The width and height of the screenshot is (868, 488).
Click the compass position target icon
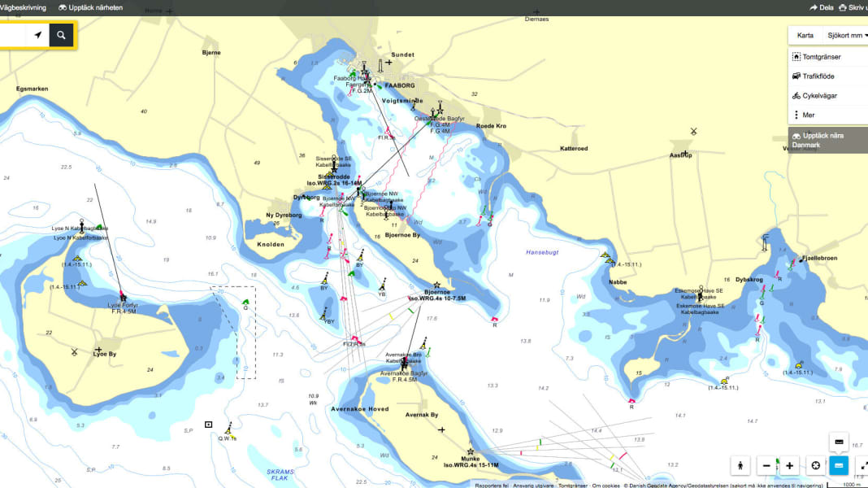click(x=816, y=466)
